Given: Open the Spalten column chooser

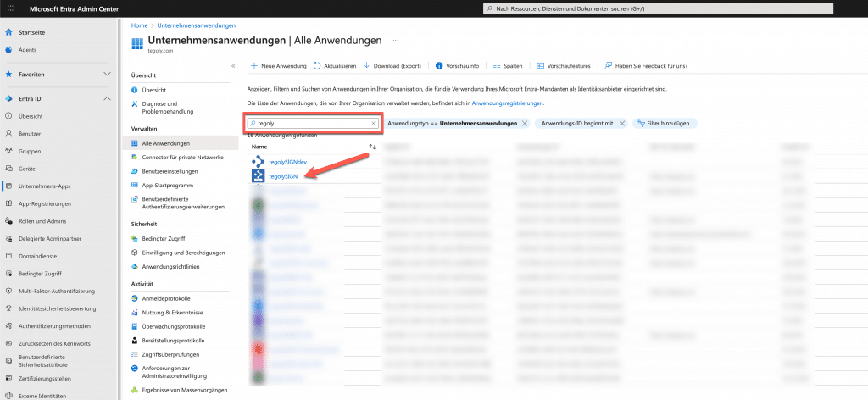Looking at the screenshot, I should 496,66.
